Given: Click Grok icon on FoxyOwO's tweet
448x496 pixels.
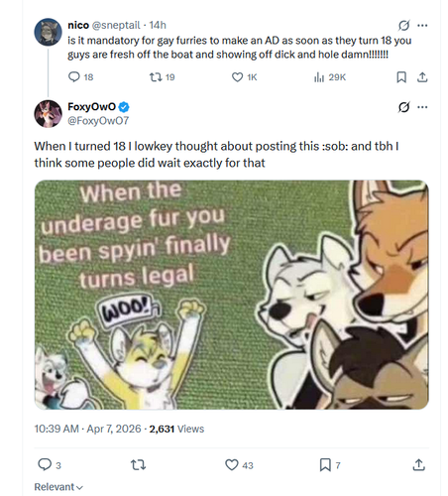Looking at the screenshot, I should (403, 107).
